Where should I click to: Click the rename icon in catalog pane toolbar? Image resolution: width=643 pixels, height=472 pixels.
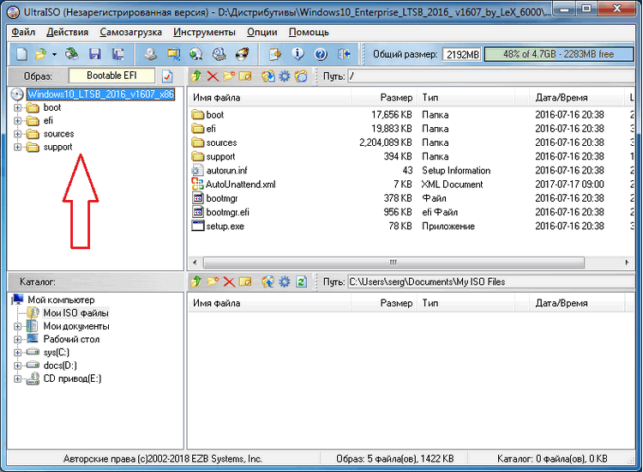pyautogui.click(x=245, y=282)
